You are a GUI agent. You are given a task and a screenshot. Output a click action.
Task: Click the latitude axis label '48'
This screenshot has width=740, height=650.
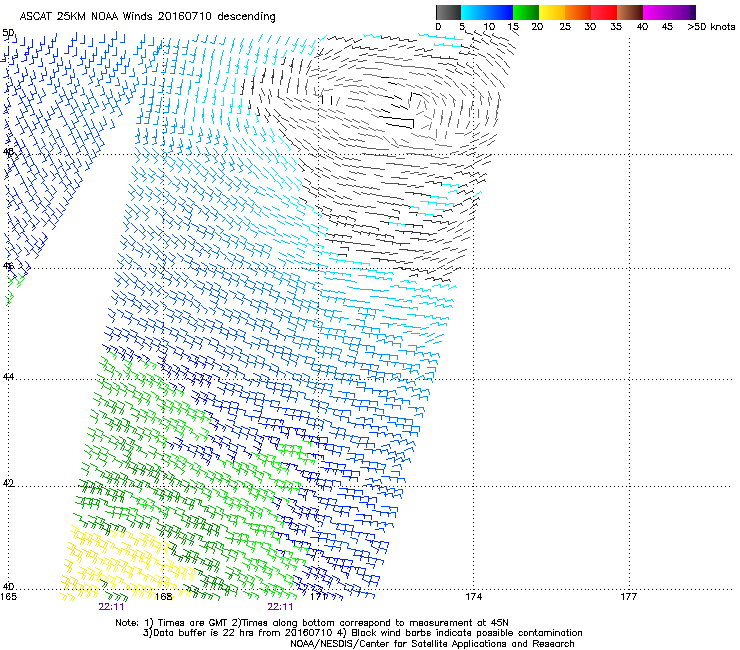[8, 152]
